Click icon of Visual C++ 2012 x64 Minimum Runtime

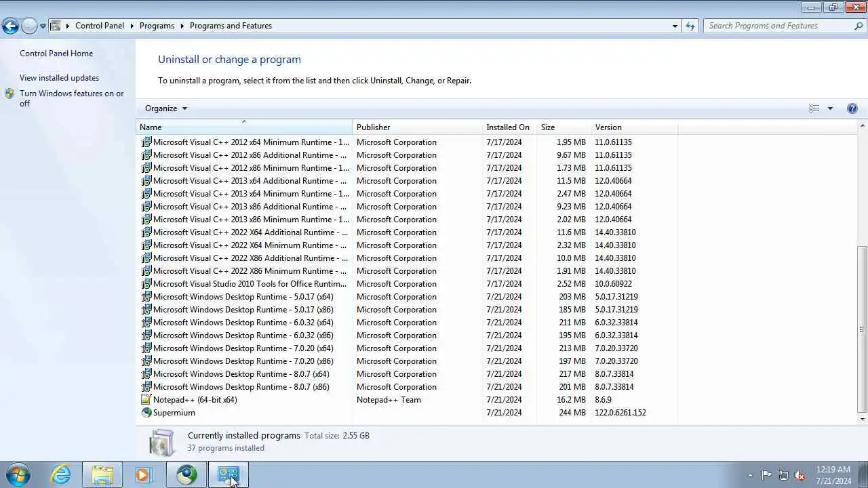point(146,142)
